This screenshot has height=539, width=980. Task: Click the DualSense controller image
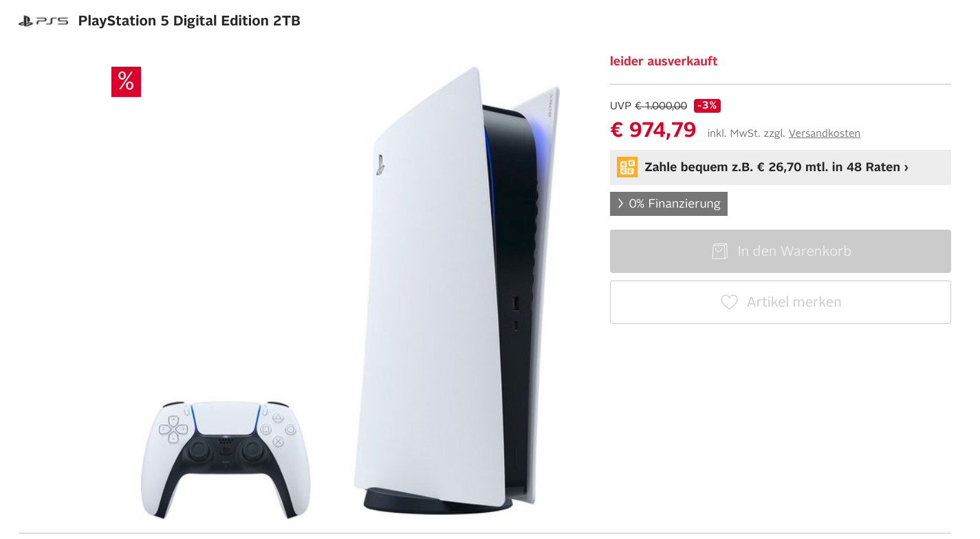tap(226, 459)
